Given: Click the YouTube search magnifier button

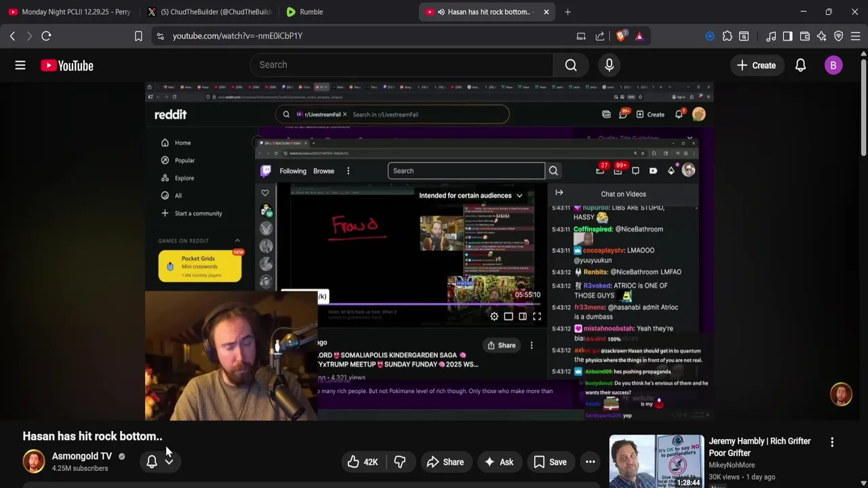Looking at the screenshot, I should tap(571, 65).
